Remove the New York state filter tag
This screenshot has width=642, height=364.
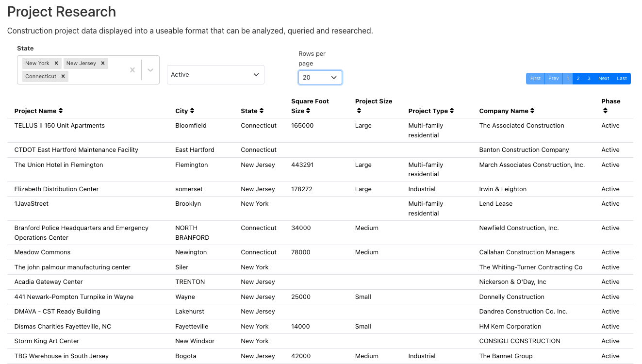click(56, 63)
